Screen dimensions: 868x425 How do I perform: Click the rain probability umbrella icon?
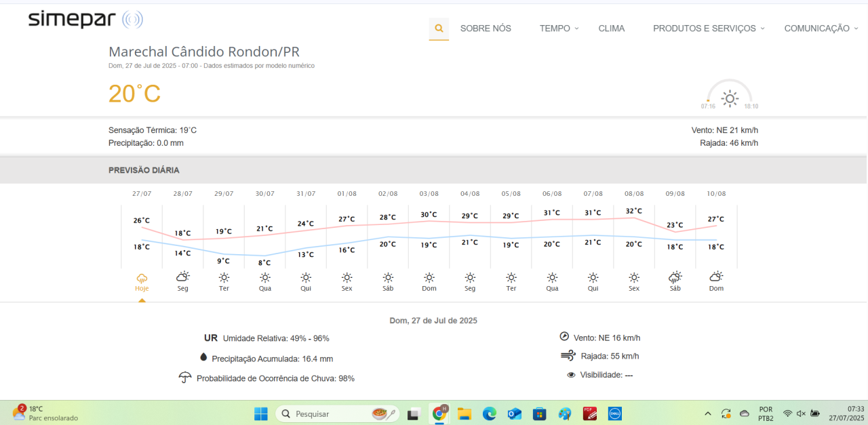(185, 378)
